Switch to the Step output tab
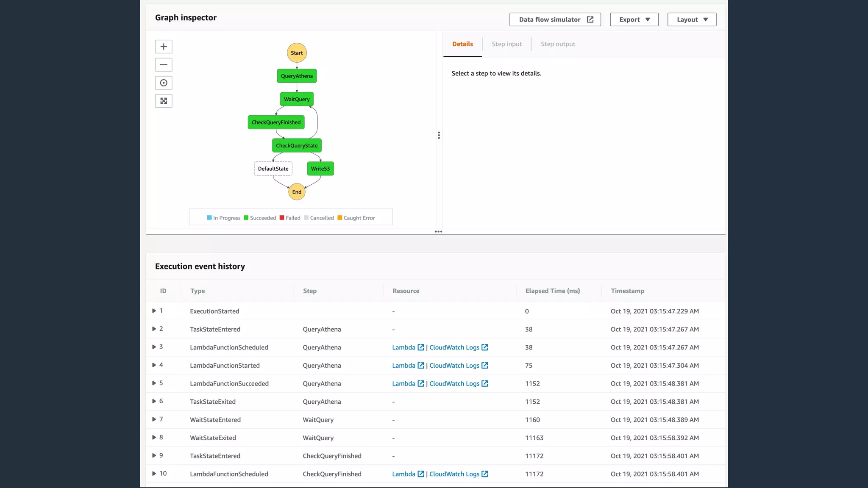The image size is (868, 488). 558,44
